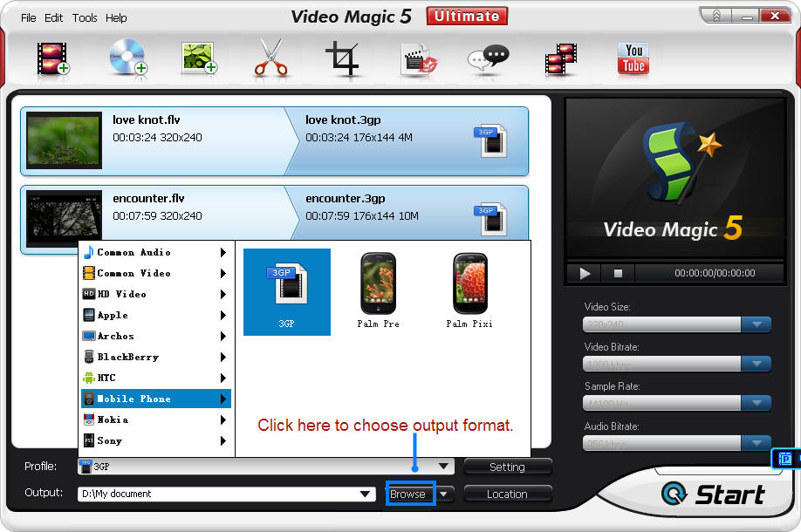This screenshot has height=532, width=801.
Task: Expand the Archos category
Action: [156, 336]
